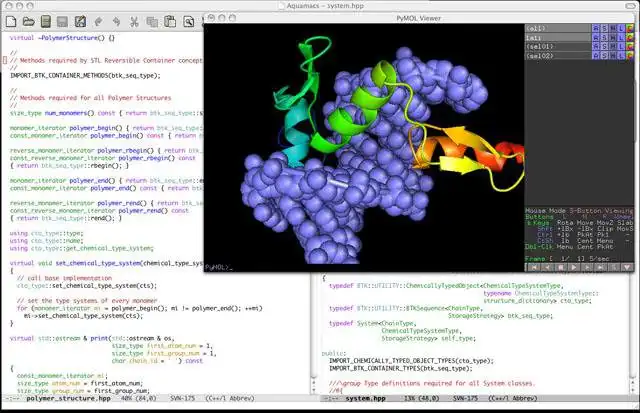Open Hide menu 'H' for (all)

coord(613,28)
